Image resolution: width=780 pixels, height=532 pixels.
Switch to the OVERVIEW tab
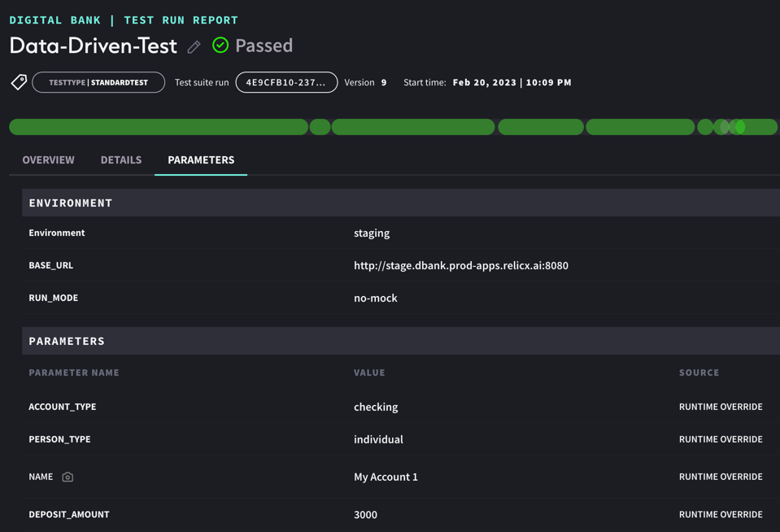pyautogui.click(x=48, y=159)
